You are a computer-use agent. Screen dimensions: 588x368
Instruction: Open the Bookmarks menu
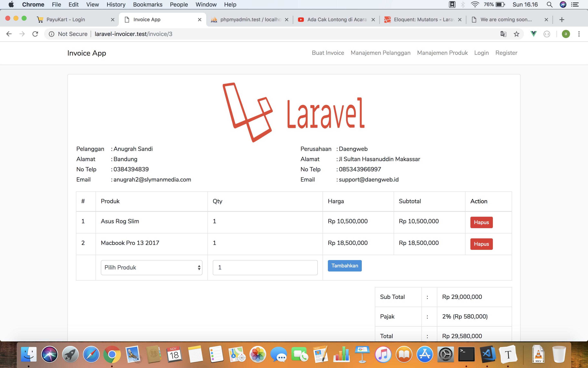point(148,5)
